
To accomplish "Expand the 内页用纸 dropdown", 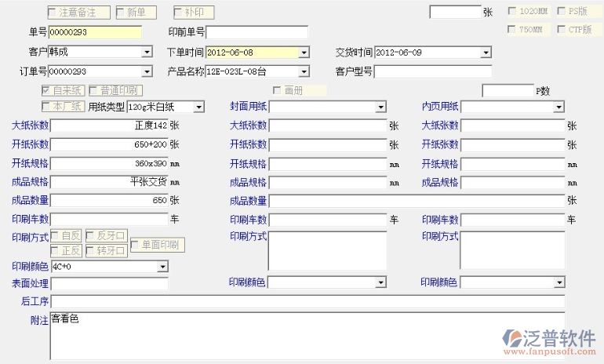I will coord(559,107).
